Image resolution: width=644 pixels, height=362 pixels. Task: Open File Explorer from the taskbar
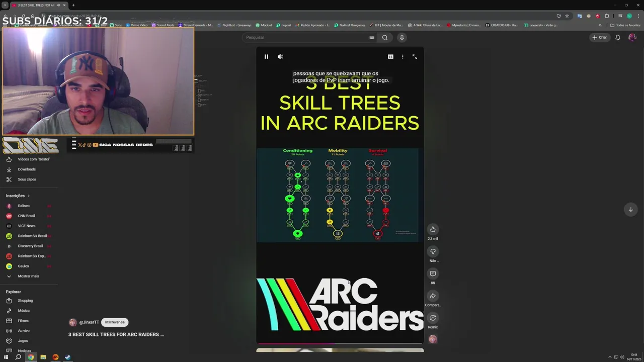point(43,357)
